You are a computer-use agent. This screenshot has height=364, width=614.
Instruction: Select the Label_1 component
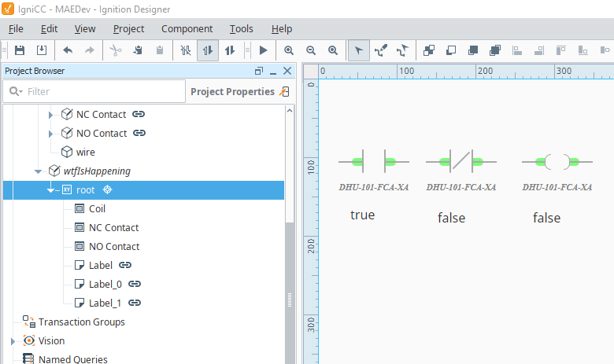pos(105,303)
